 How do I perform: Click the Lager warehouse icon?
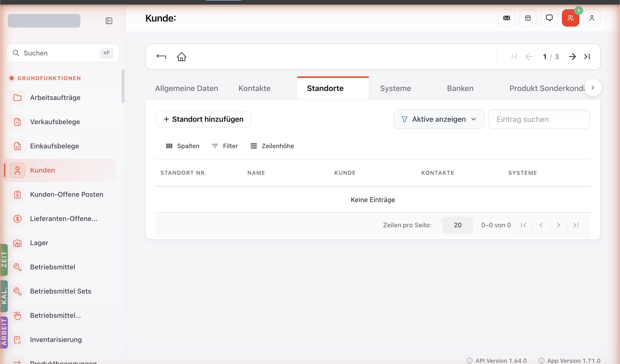click(17, 243)
